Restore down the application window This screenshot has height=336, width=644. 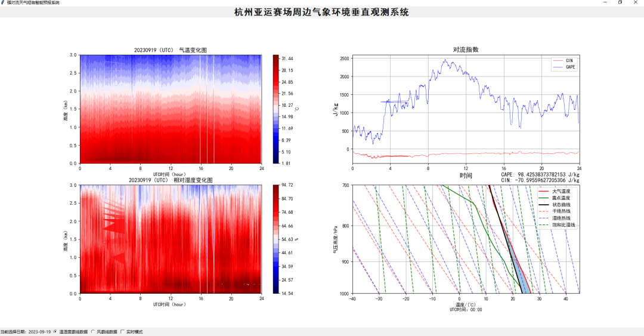click(620, 2)
